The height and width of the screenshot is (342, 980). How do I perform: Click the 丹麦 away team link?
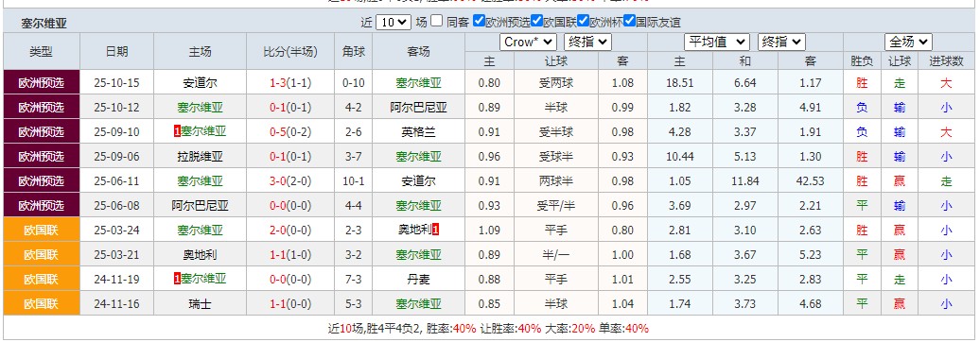418,280
